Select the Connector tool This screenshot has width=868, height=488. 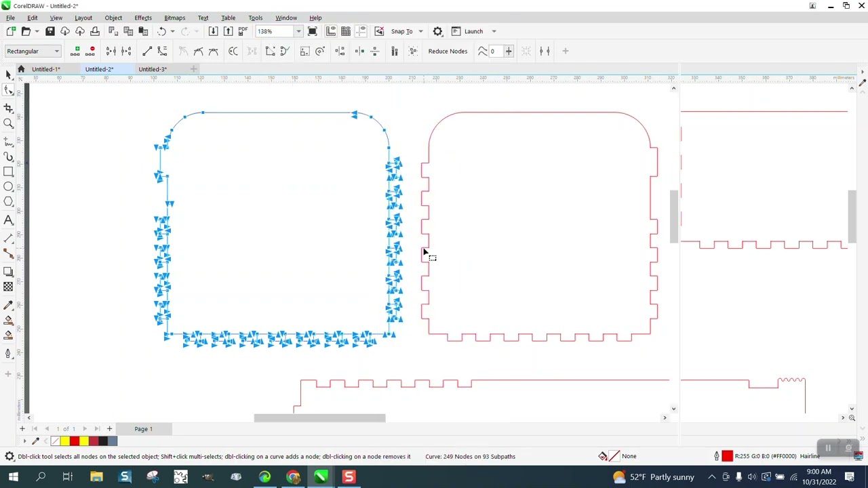(x=8, y=253)
